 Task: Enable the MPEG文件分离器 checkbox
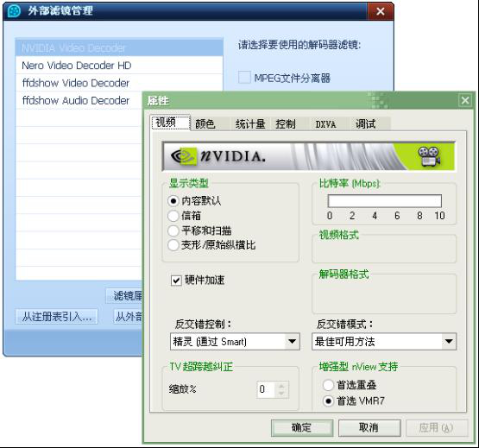click(245, 78)
